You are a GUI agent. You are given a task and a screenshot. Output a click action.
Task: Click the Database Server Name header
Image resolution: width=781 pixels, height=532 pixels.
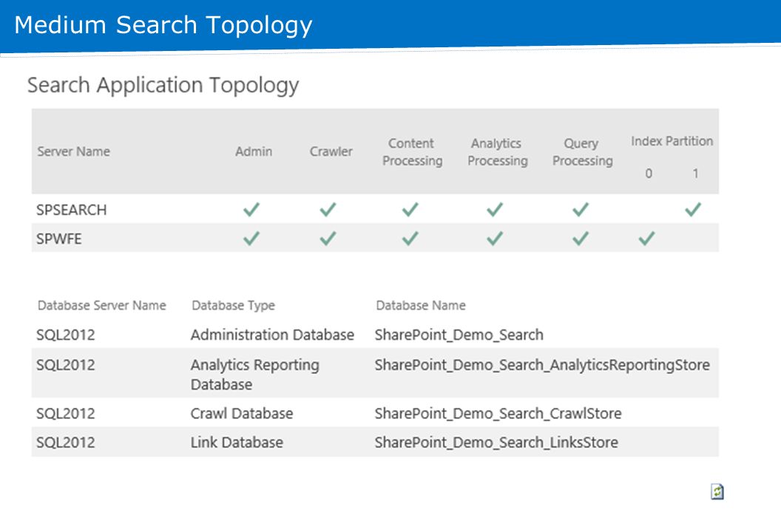101,305
